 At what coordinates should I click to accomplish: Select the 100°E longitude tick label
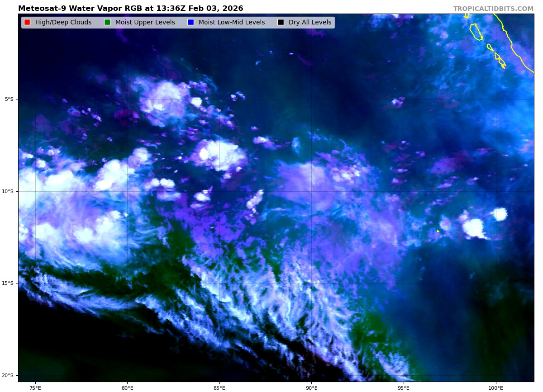495,387
